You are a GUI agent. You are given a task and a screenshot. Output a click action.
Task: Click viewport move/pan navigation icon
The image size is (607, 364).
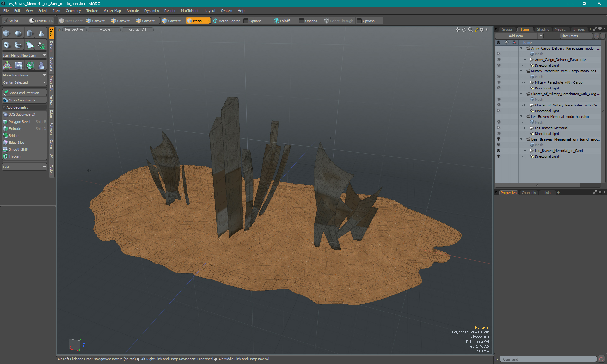click(x=457, y=30)
